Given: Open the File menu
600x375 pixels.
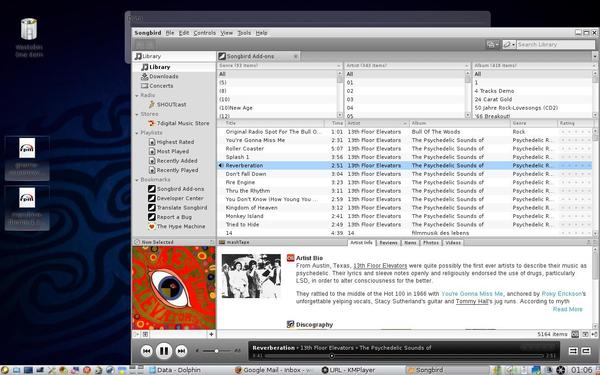Looking at the screenshot, I should tap(170, 33).
